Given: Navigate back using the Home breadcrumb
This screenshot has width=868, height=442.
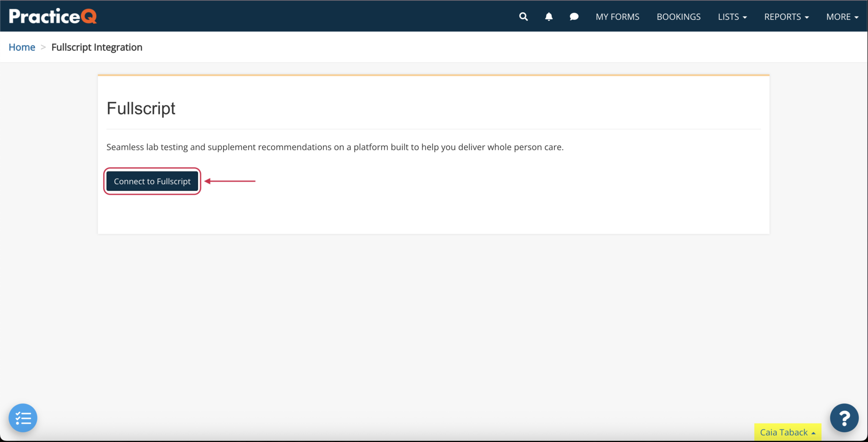Looking at the screenshot, I should [x=22, y=47].
